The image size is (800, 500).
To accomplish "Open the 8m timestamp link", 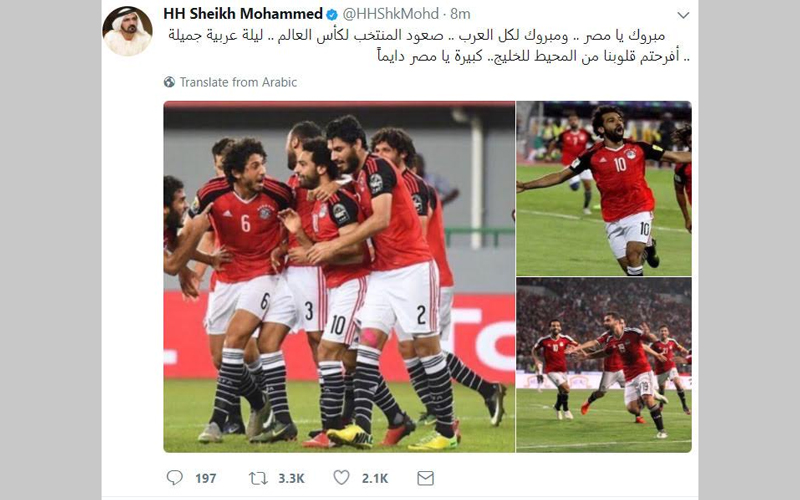I will pyautogui.click(x=460, y=14).
